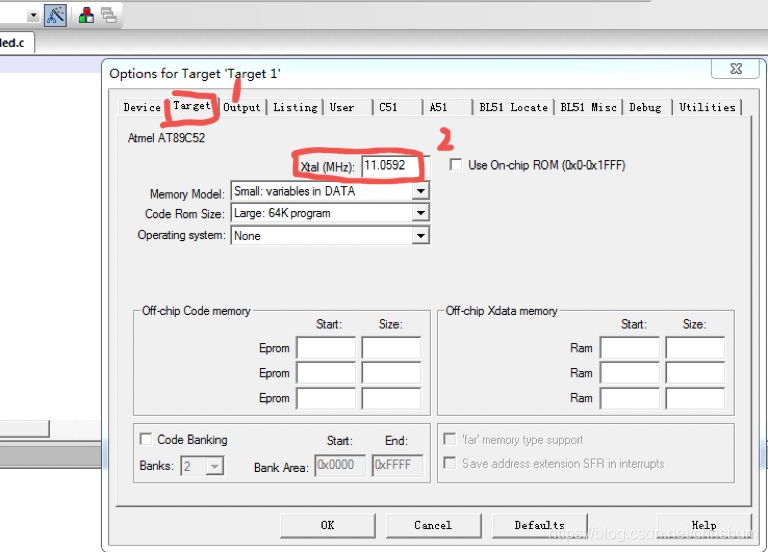The height and width of the screenshot is (552, 768).
Task: Click the multi-project workspace icon in toolbar
Action: pos(109,15)
